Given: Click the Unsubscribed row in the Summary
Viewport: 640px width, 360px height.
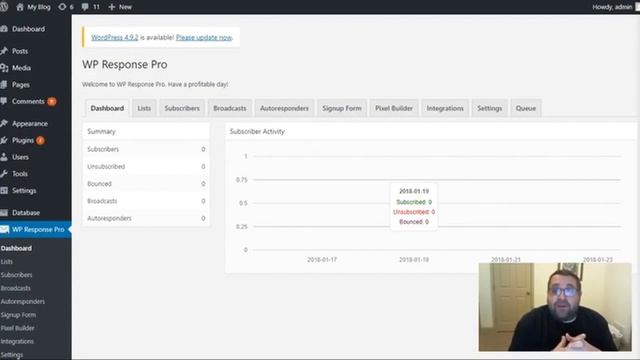Looking at the screenshot, I should pyautogui.click(x=146, y=167).
